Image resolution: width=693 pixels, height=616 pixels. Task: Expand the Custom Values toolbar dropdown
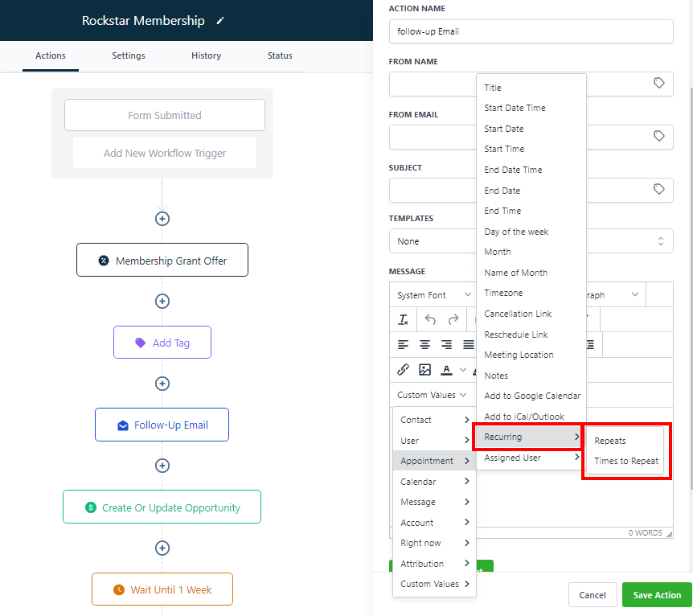(432, 395)
